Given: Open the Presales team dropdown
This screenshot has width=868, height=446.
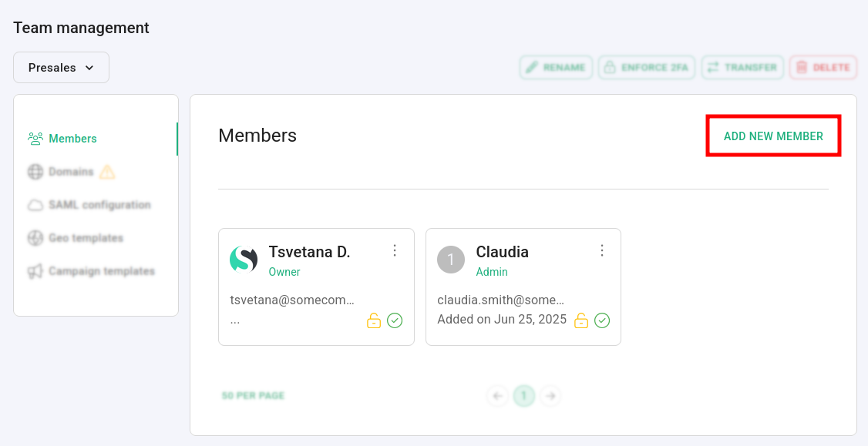Looking at the screenshot, I should [x=61, y=68].
